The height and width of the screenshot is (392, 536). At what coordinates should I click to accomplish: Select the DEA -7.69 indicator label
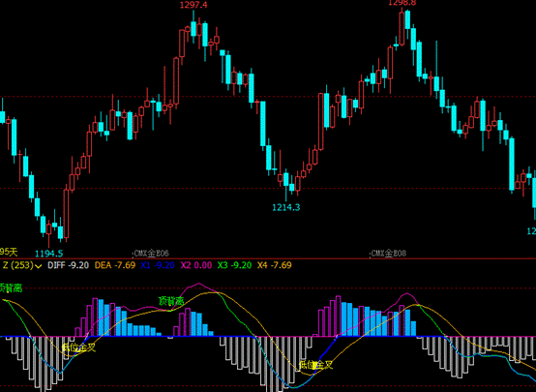click(x=115, y=265)
